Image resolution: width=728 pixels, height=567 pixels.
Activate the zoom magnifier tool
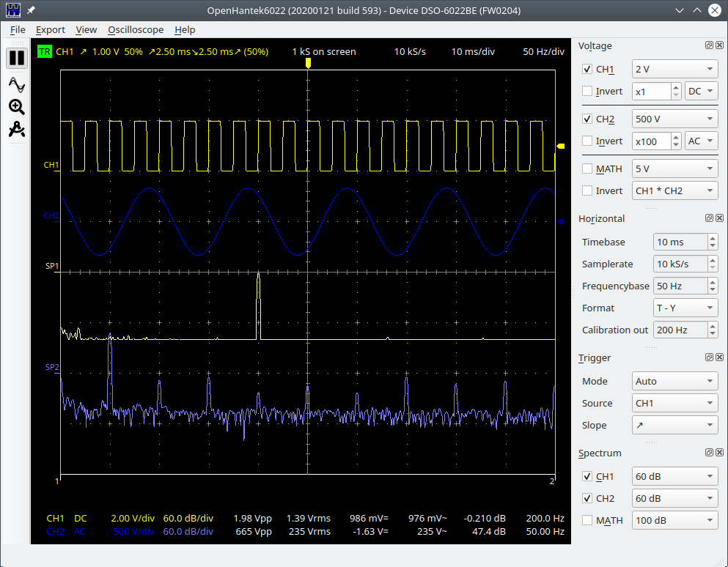click(17, 107)
